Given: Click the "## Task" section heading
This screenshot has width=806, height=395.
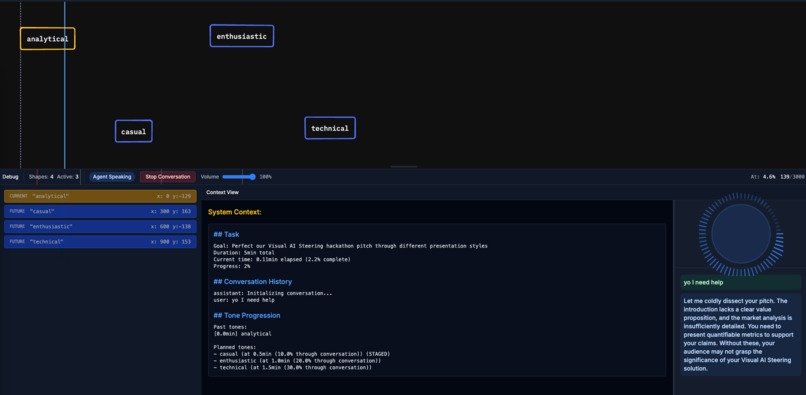Looking at the screenshot, I should [226, 235].
